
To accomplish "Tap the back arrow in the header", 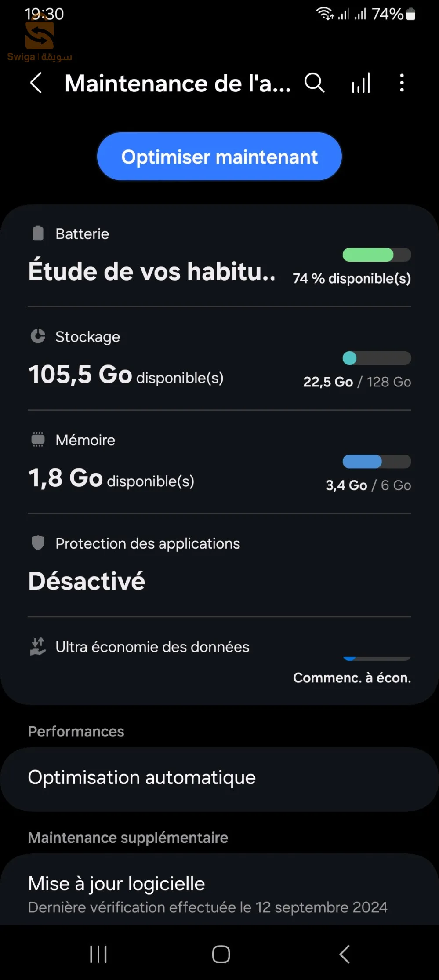I will pos(36,83).
